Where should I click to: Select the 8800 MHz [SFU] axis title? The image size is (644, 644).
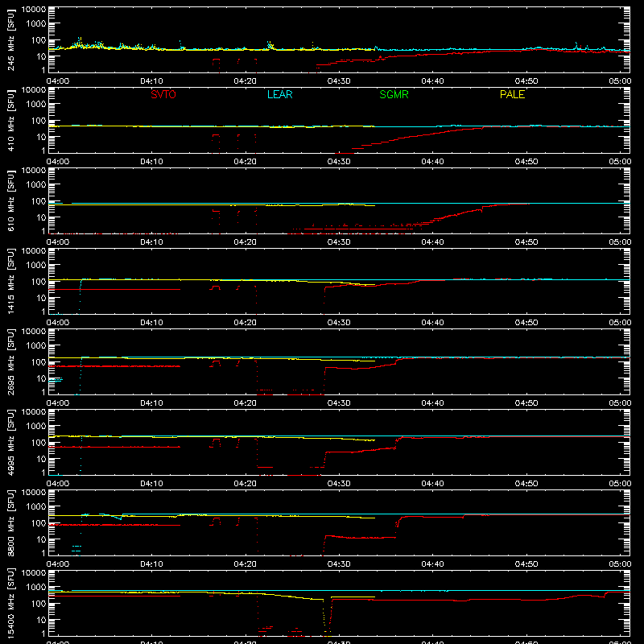pyautogui.click(x=11, y=522)
